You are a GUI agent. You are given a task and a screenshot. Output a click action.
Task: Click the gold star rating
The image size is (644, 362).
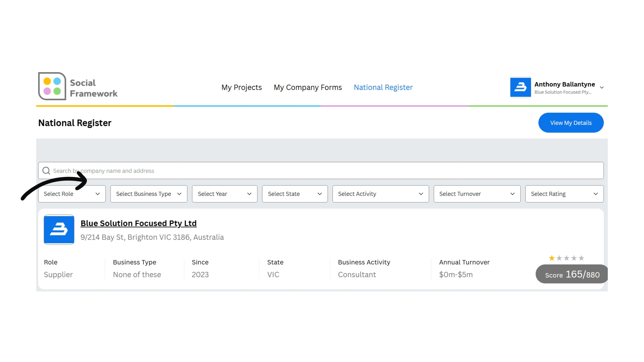pyautogui.click(x=551, y=258)
